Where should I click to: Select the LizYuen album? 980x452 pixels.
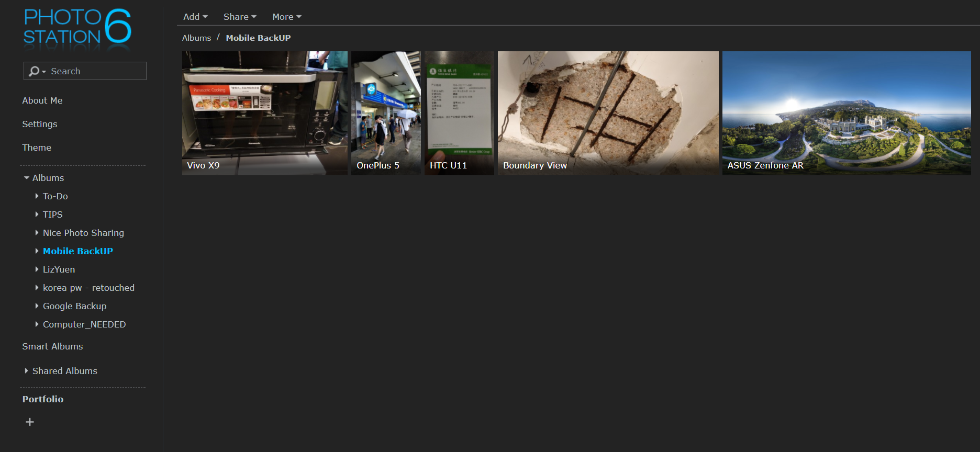(x=59, y=269)
